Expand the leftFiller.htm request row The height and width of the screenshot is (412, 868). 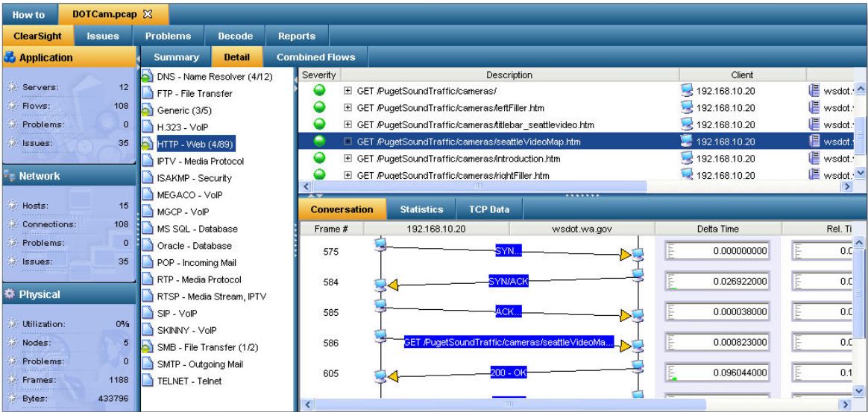pos(347,108)
